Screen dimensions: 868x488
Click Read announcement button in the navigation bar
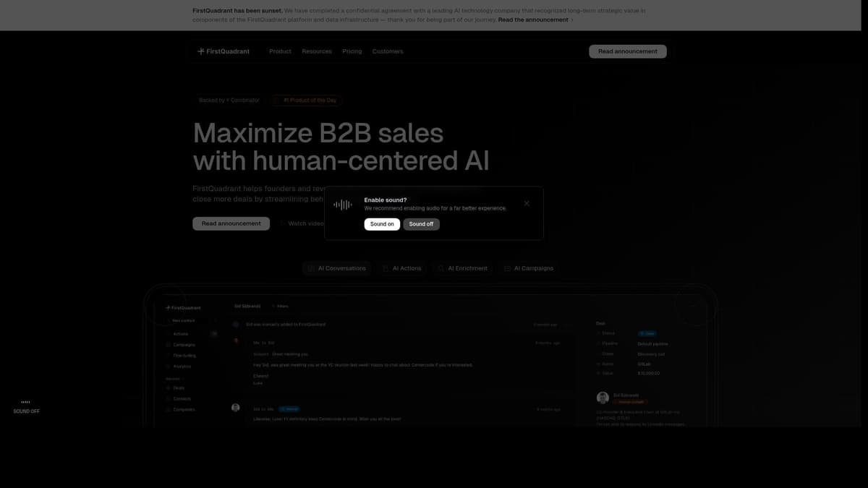pyautogui.click(x=628, y=51)
